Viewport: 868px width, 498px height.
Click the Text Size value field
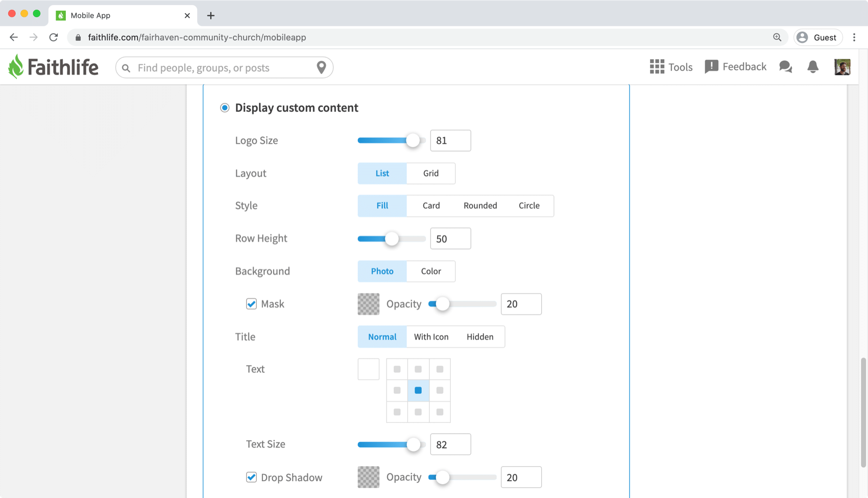coord(450,444)
